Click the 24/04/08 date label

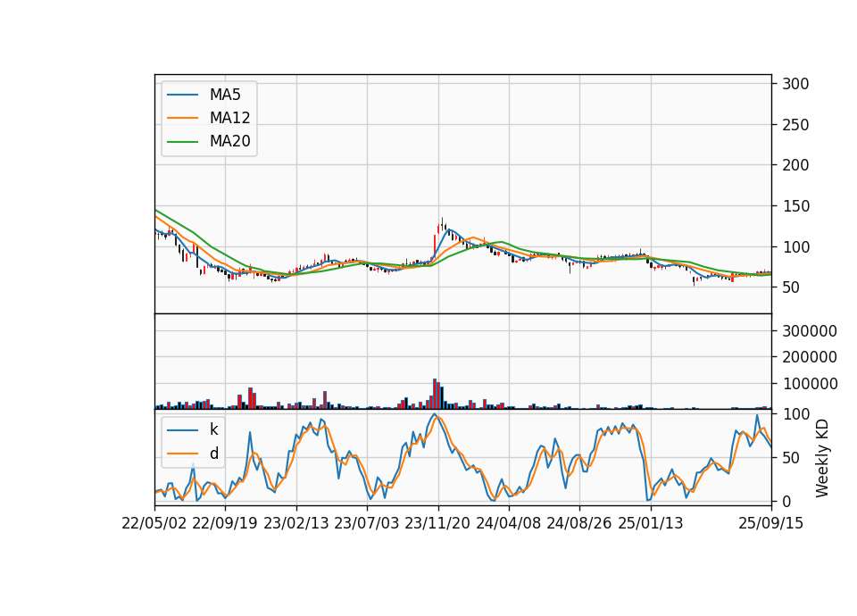coord(508,523)
